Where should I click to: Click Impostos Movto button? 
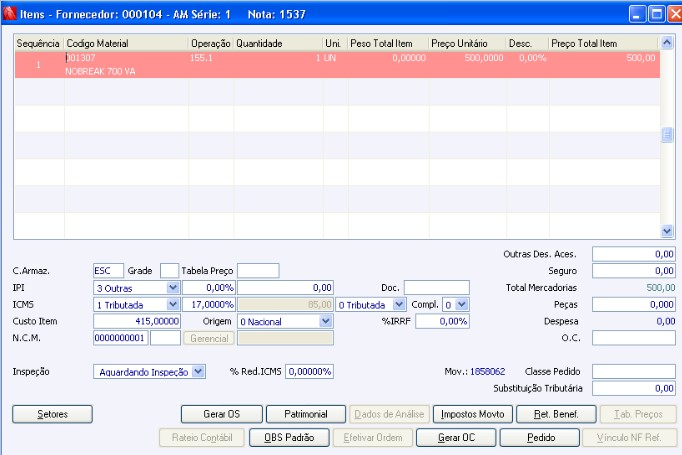coord(473,414)
